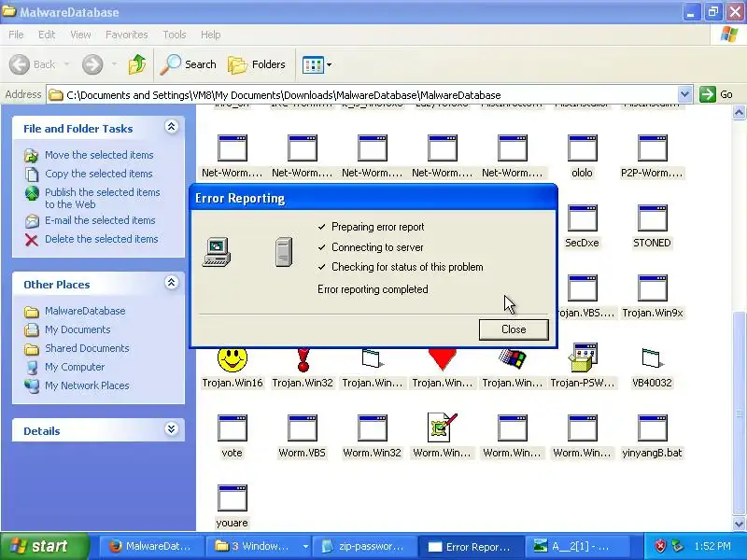The width and height of the screenshot is (747, 560).
Task: Collapse the Other Places panel
Action: click(171, 283)
